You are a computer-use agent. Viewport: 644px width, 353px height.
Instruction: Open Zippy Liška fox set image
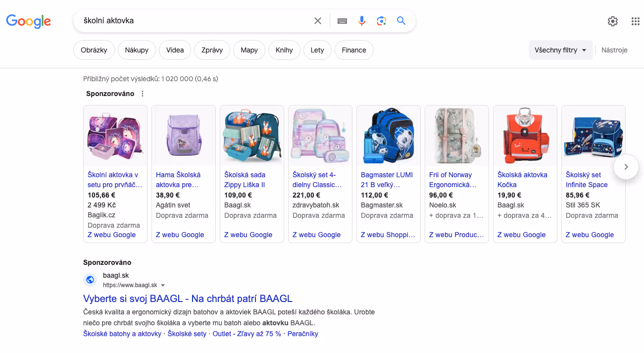[x=252, y=136]
